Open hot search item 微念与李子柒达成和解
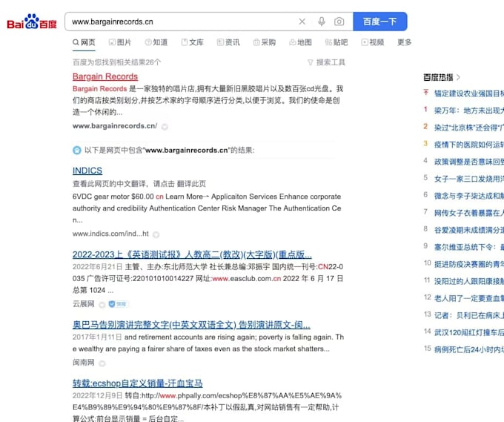504x422 pixels. point(469,196)
